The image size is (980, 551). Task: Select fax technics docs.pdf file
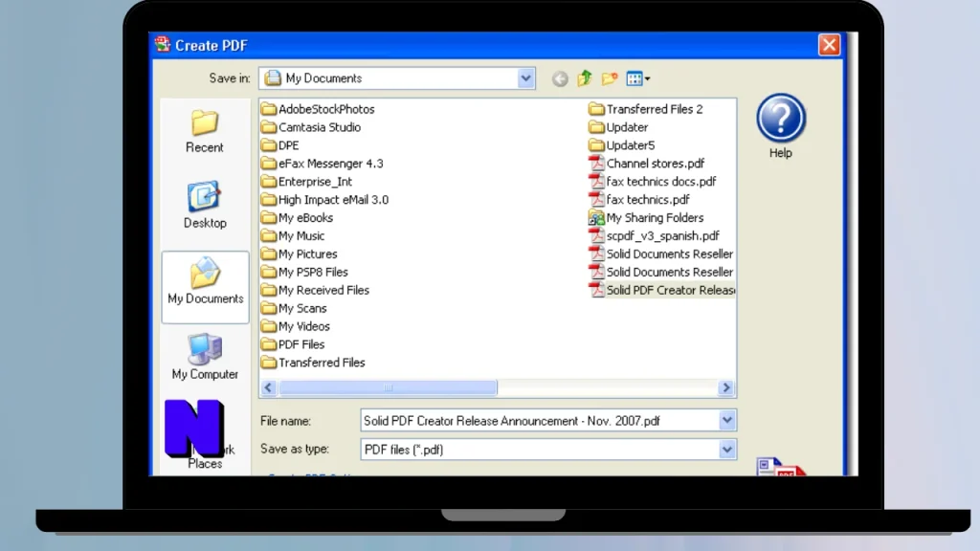[653, 182]
